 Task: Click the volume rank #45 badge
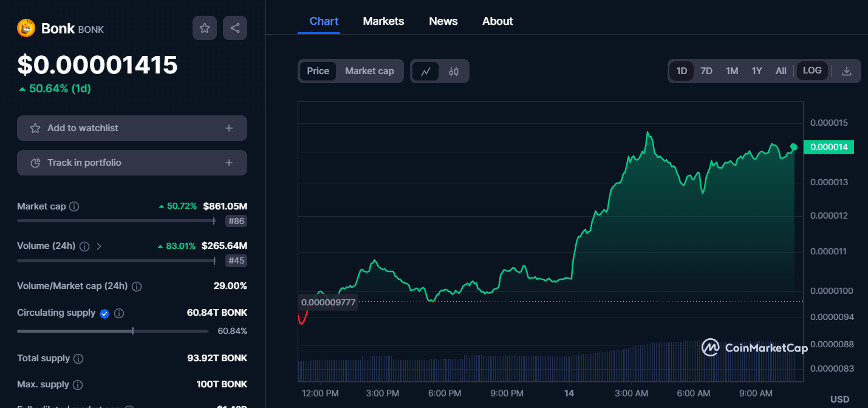point(236,260)
